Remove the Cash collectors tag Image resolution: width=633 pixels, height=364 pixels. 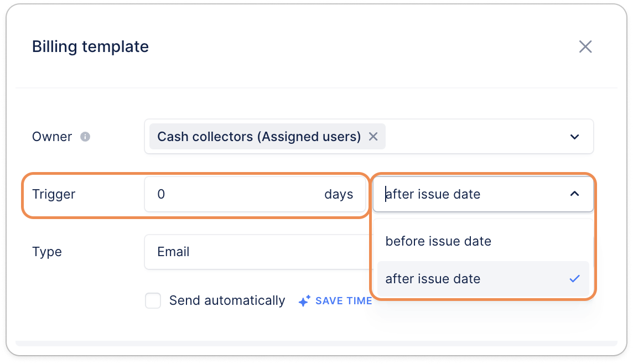tap(373, 137)
